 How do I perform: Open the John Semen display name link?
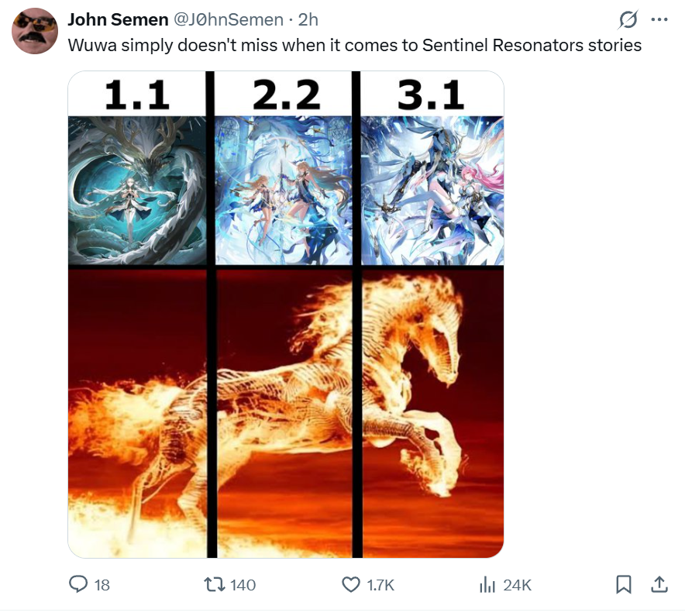point(118,19)
